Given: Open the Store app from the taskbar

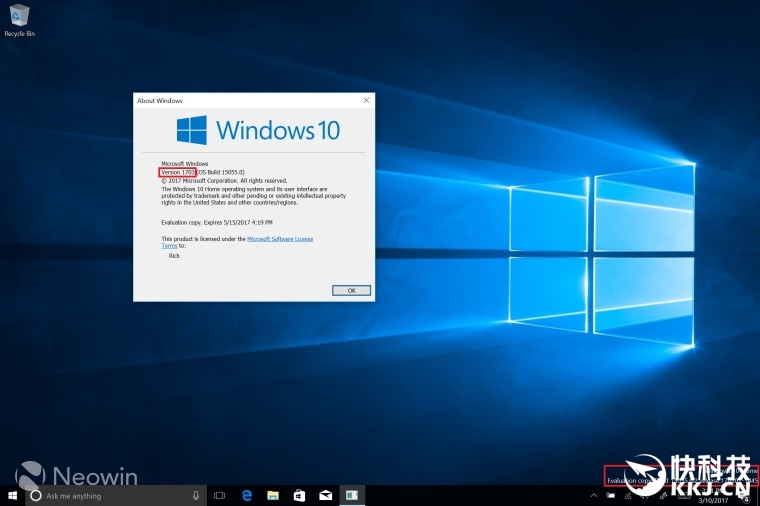Looking at the screenshot, I should pyautogui.click(x=299, y=495).
